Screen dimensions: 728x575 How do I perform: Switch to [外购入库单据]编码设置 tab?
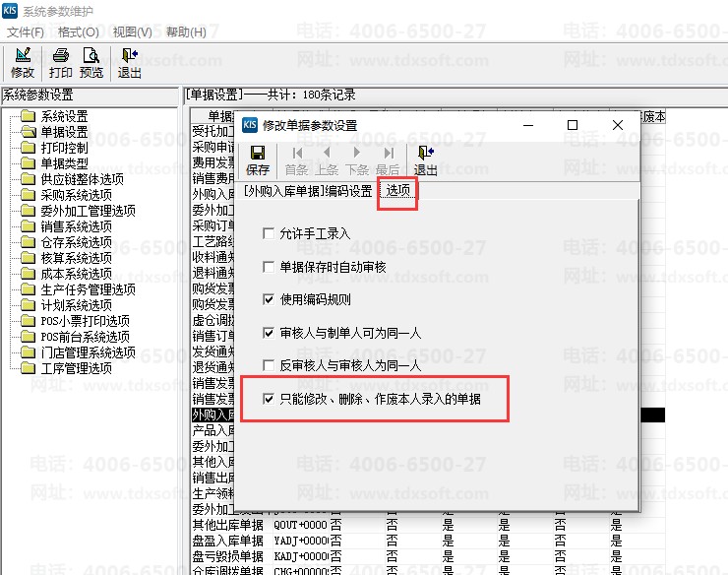[x=308, y=191]
